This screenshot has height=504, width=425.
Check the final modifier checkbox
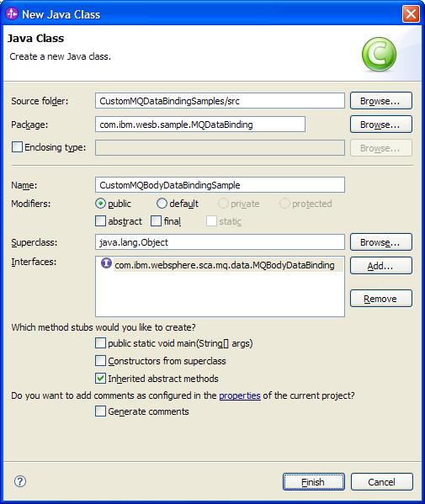tap(156, 221)
